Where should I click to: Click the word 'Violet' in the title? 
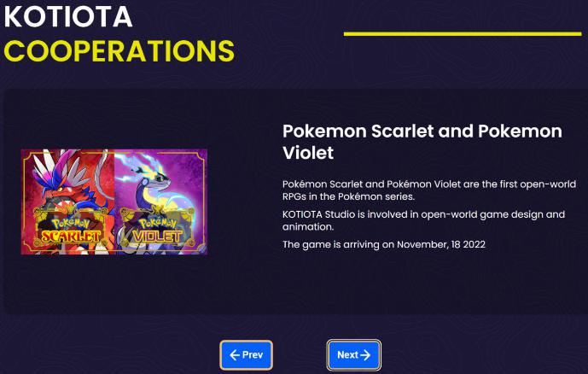click(307, 153)
